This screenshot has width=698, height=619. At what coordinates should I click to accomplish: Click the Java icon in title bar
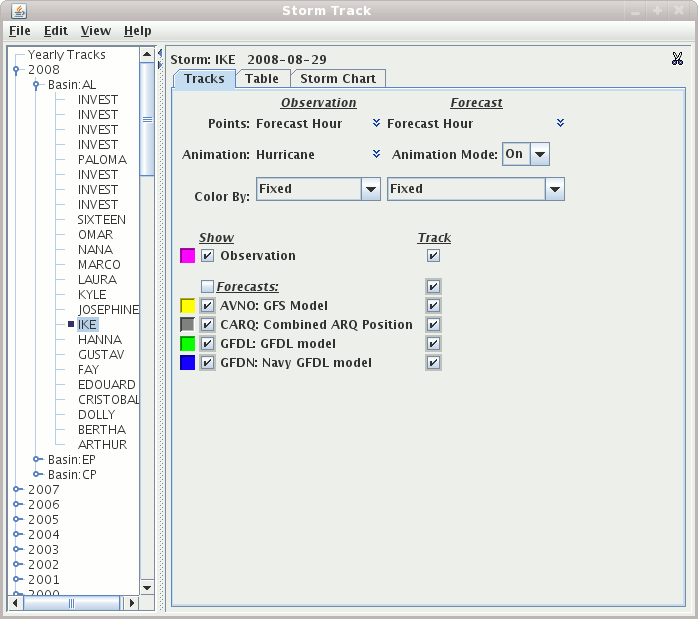(x=19, y=11)
